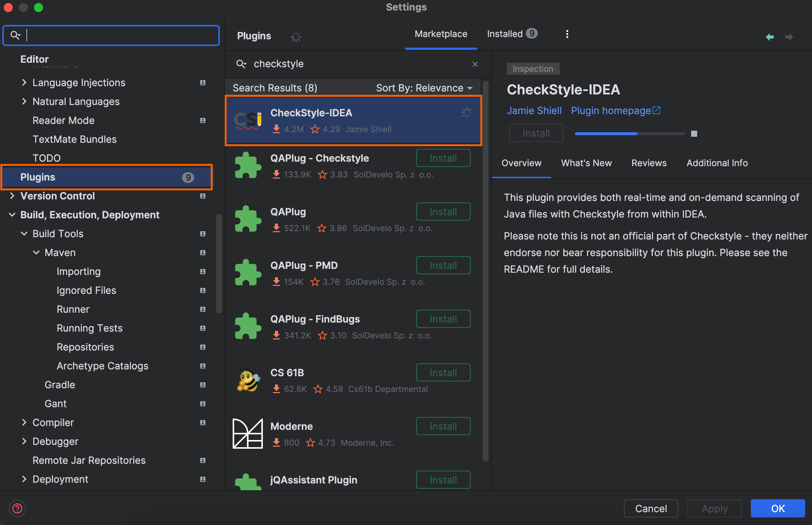The height and width of the screenshot is (525, 812).
Task: Click the plugin search magnifier icon
Action: click(x=241, y=64)
